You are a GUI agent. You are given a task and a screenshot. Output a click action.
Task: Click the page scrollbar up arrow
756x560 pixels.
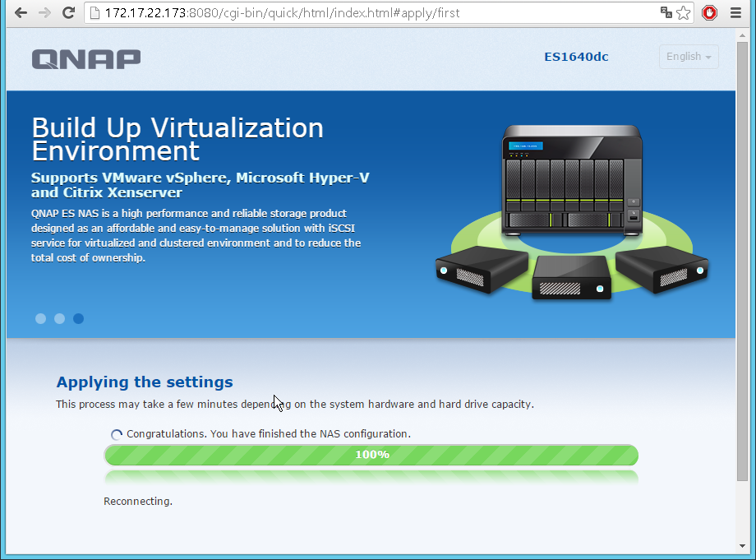pyautogui.click(x=742, y=36)
